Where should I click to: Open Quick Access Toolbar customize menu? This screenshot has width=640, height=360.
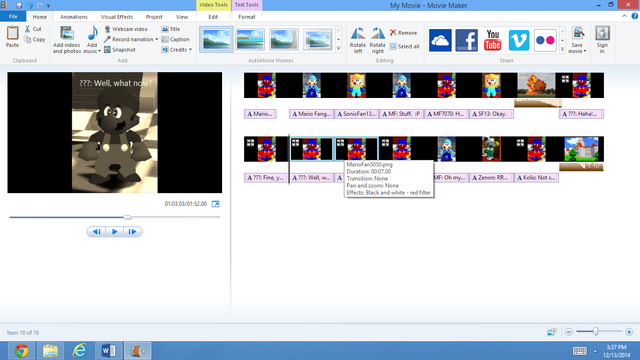49,6
